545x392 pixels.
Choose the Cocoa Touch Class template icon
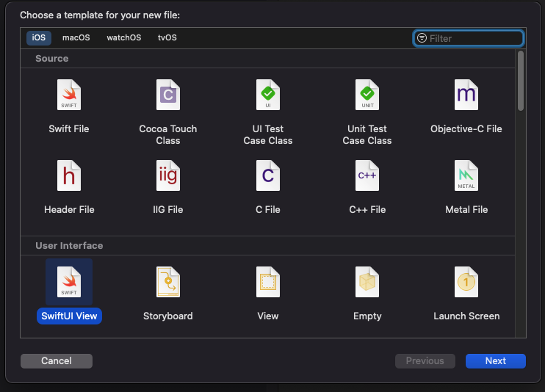click(x=168, y=95)
